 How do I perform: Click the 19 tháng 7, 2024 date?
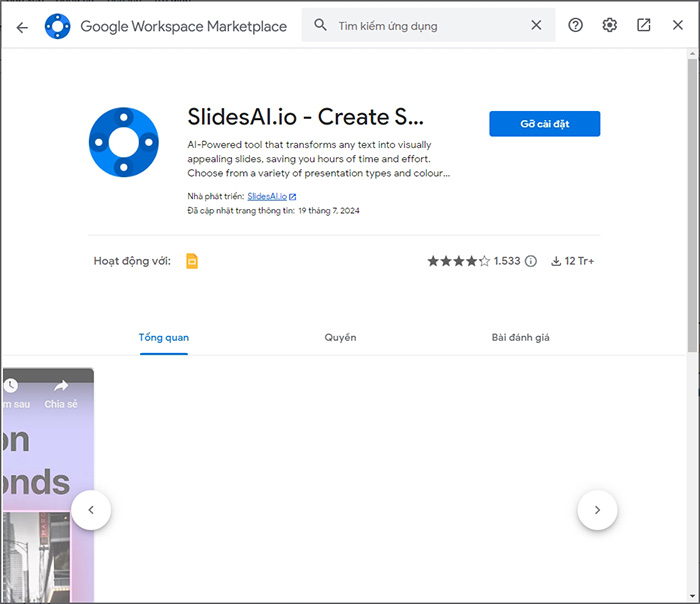tap(329, 211)
